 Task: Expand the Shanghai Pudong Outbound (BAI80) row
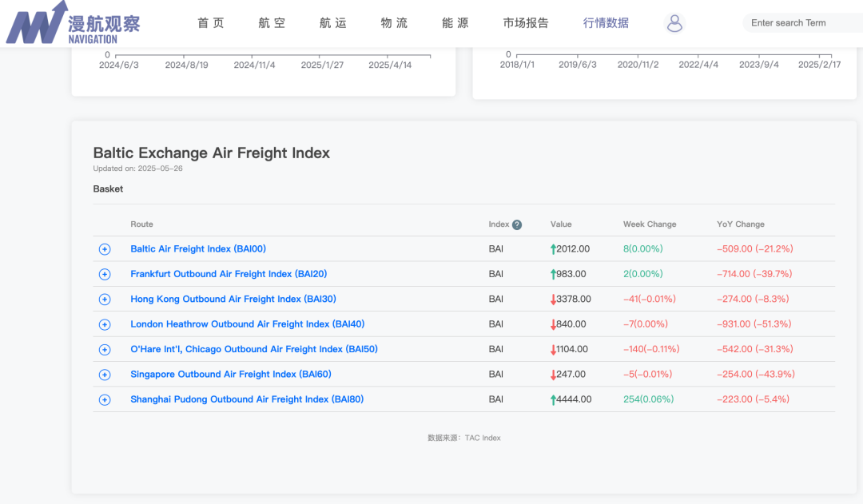click(x=105, y=400)
